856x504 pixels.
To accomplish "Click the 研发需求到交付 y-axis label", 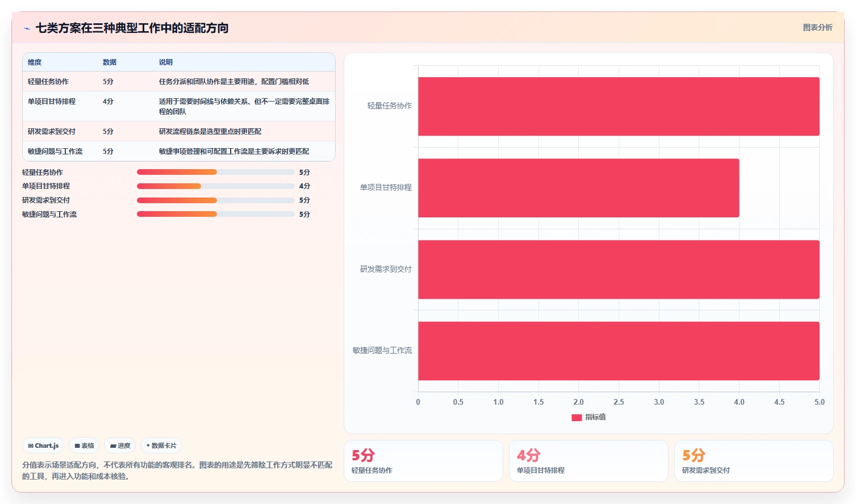I will pyautogui.click(x=386, y=270).
